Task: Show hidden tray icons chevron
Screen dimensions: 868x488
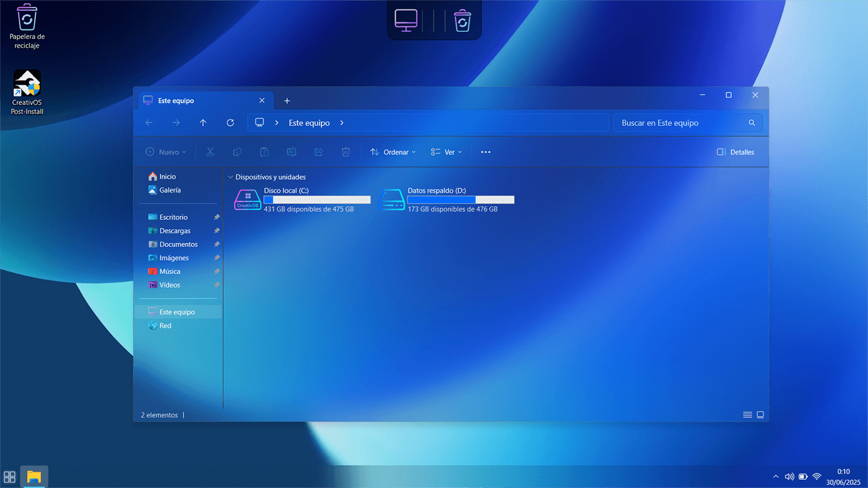Action: coord(776,477)
